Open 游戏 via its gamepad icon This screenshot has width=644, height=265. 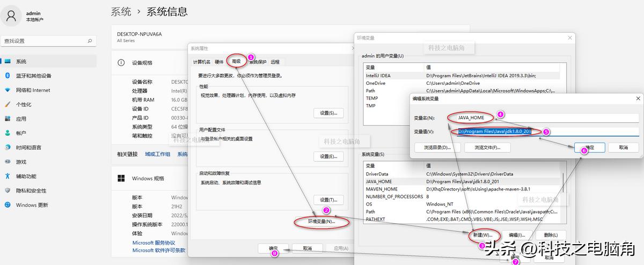tap(8, 161)
